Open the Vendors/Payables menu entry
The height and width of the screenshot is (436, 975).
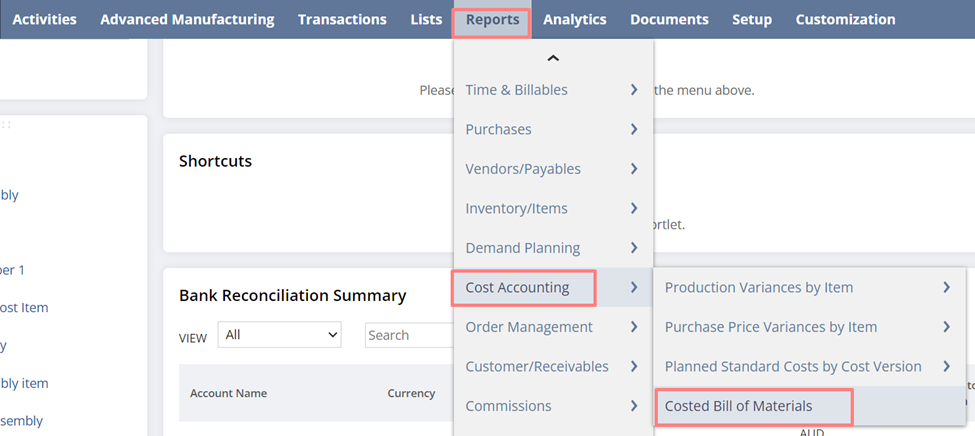tap(522, 169)
